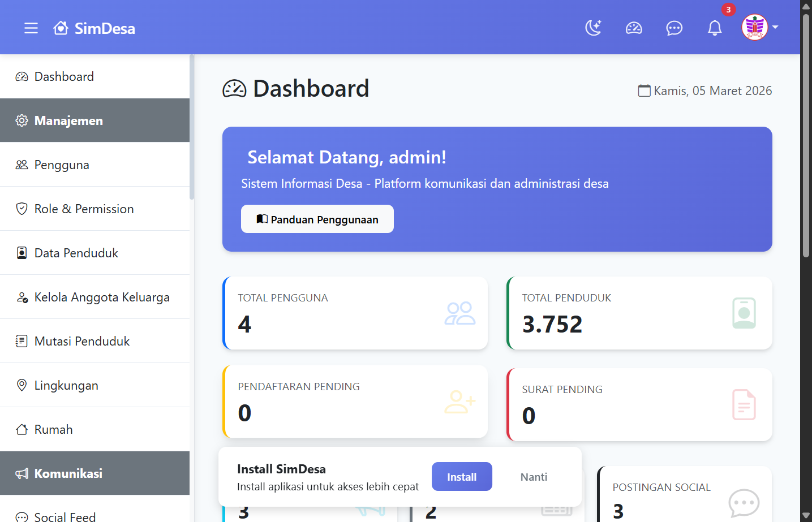
Task: Open the chat messages icon in header
Action: coord(674,28)
